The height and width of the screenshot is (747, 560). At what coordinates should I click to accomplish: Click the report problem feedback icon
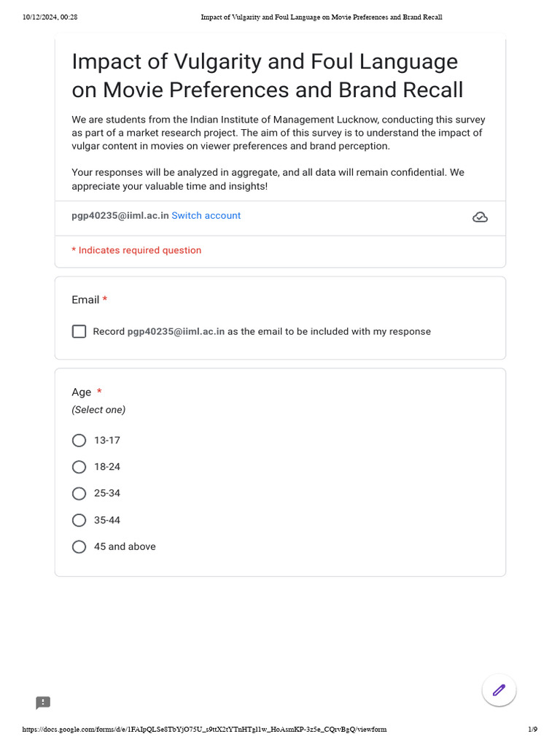43,703
